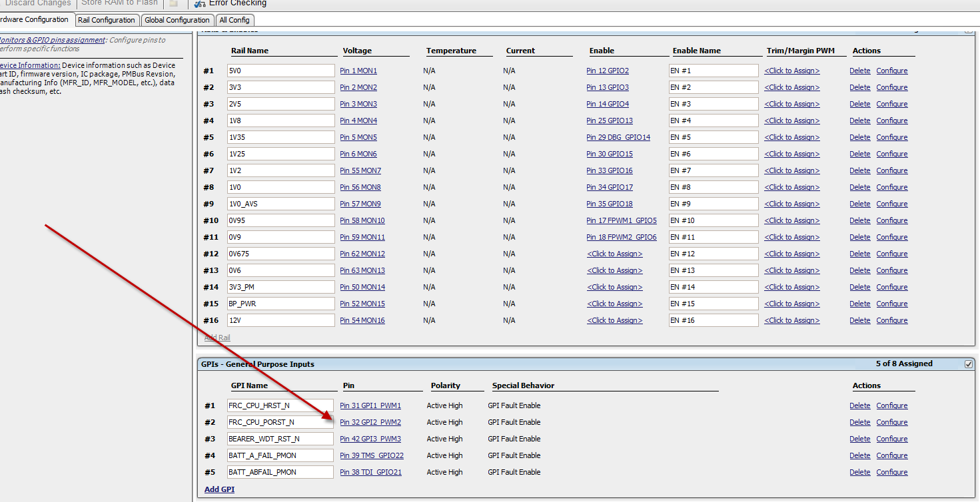The height and width of the screenshot is (502, 980).
Task: Click GPI pin link Pin 38 TDI_GPIO21
Action: [x=371, y=472]
